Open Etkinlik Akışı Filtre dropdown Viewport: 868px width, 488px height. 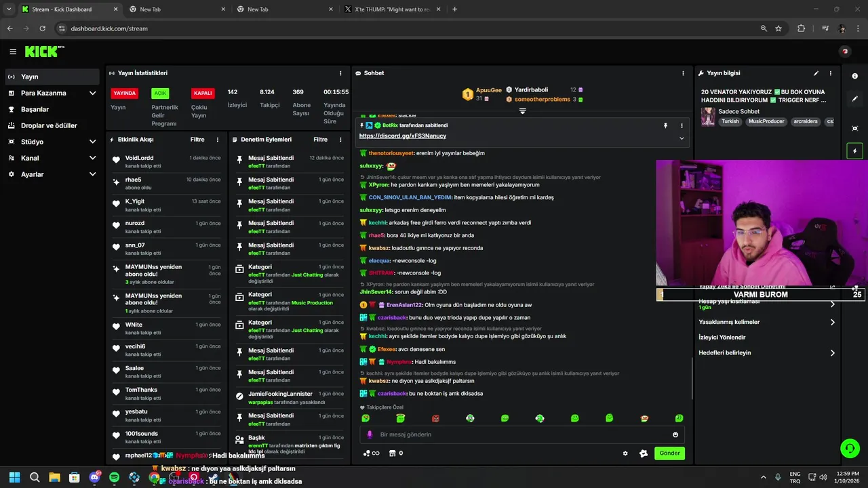pyautogui.click(x=197, y=140)
